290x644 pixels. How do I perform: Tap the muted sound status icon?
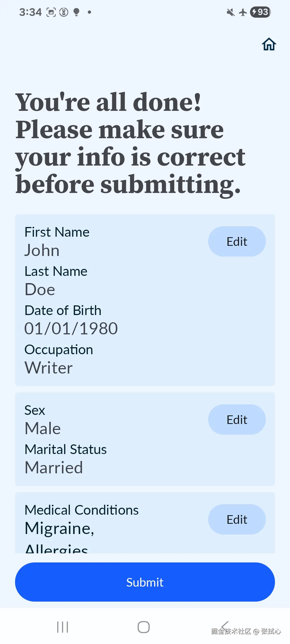point(230,12)
